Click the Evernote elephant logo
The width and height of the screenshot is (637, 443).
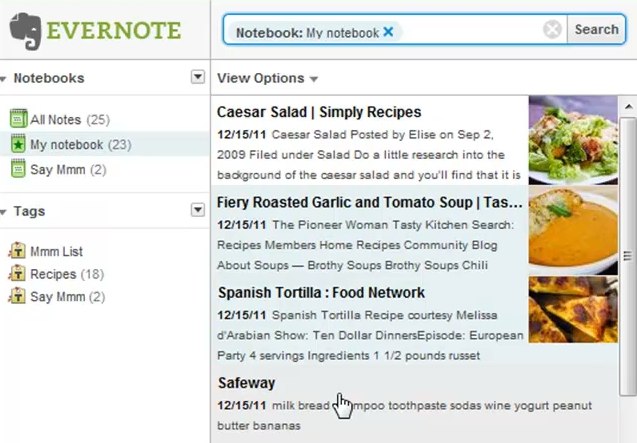point(26,31)
